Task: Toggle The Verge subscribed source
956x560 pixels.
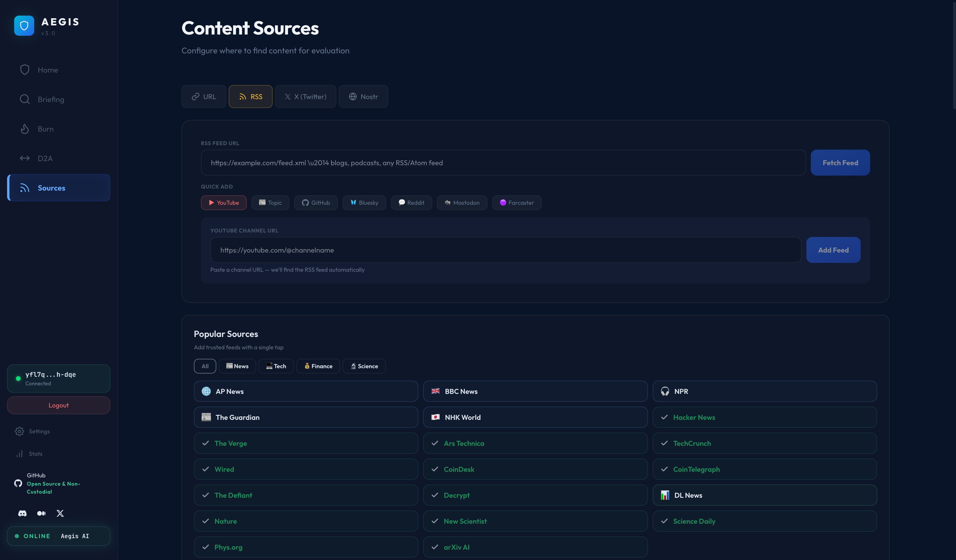Action: 306,443
